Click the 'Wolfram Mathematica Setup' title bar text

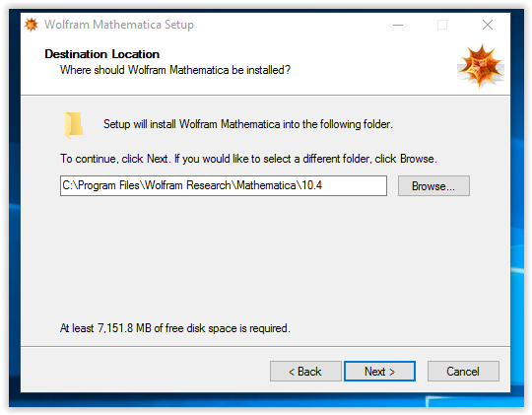[x=119, y=25]
